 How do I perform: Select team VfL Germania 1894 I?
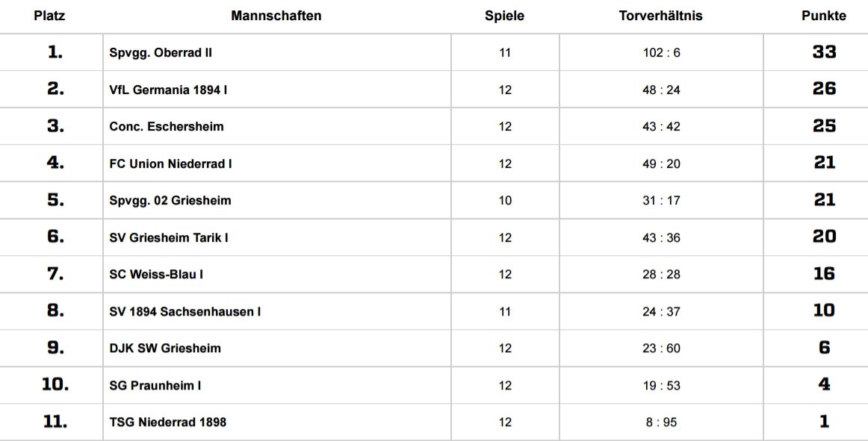168,90
